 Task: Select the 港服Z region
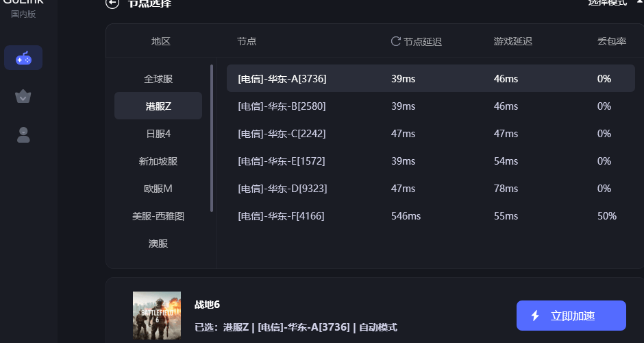point(158,106)
